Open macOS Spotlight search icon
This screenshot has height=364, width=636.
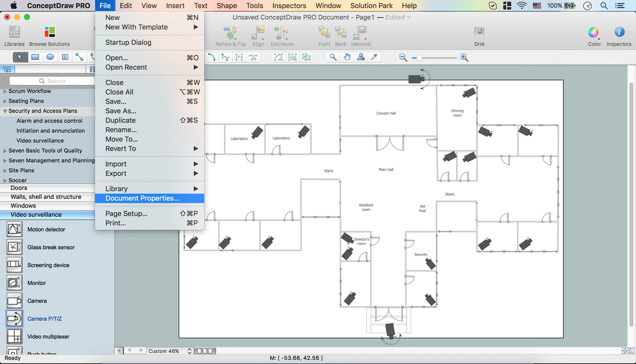(x=604, y=6)
